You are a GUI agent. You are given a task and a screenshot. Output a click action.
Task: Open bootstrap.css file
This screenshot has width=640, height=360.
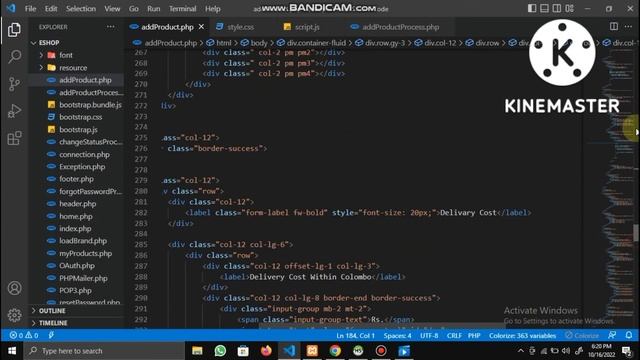pyautogui.click(x=80, y=117)
